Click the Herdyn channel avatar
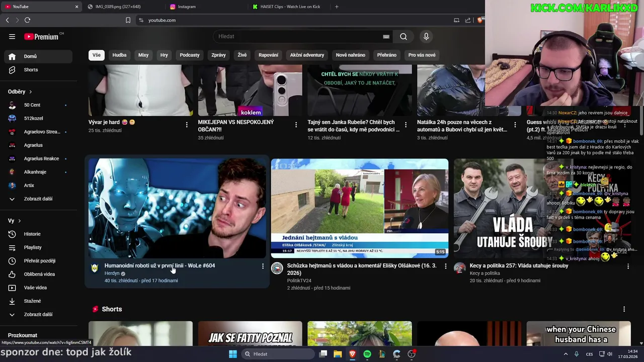The image size is (644, 362). [95, 268]
